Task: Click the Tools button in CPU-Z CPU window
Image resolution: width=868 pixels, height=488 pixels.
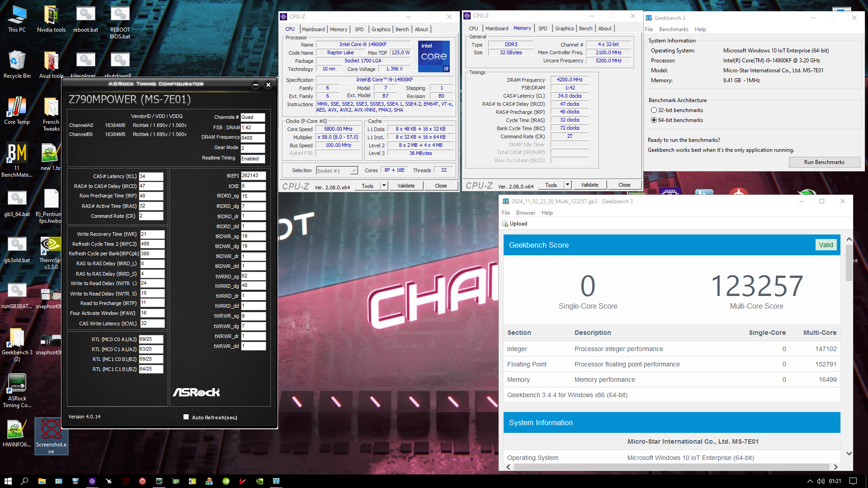Action: click(368, 186)
